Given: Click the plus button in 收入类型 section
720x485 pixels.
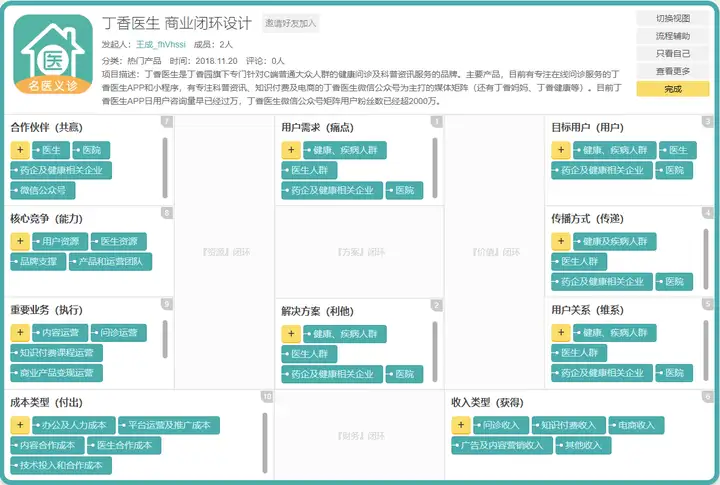Looking at the screenshot, I should [461, 425].
